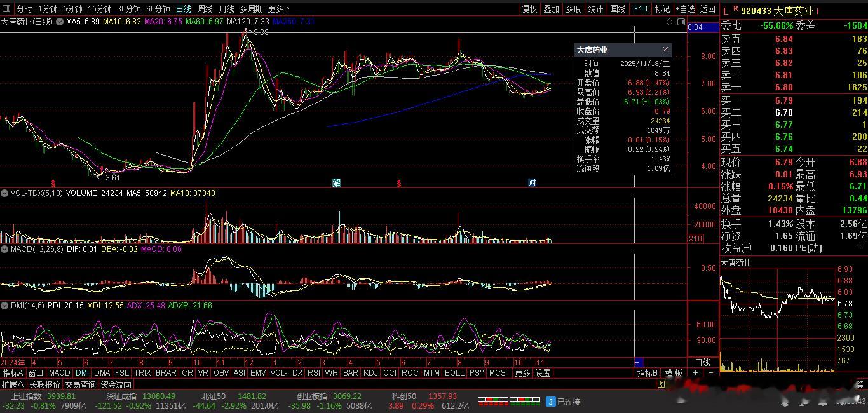
Task: Select the 60分钟 period
Action: tap(158, 9)
